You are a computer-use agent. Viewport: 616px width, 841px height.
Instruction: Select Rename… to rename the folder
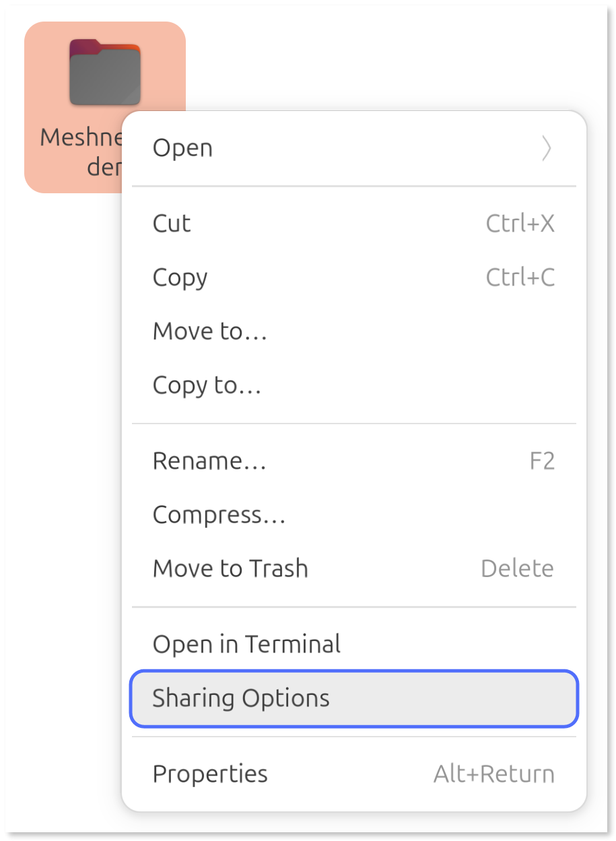[x=209, y=461]
